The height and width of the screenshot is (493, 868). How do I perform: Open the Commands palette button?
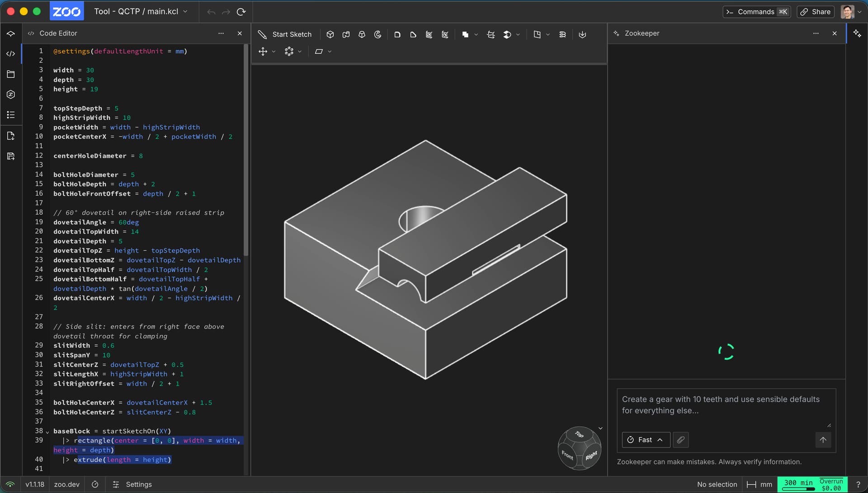pos(756,12)
